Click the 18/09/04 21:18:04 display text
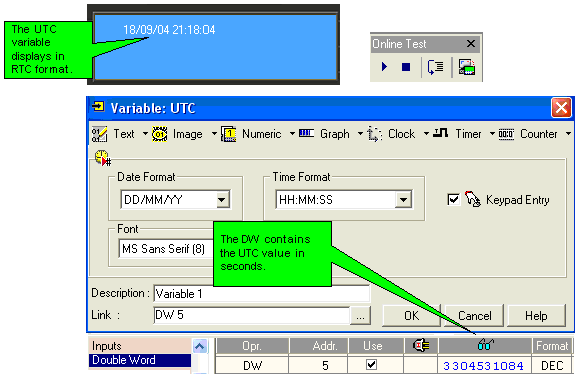The image size is (575, 374). click(x=169, y=30)
